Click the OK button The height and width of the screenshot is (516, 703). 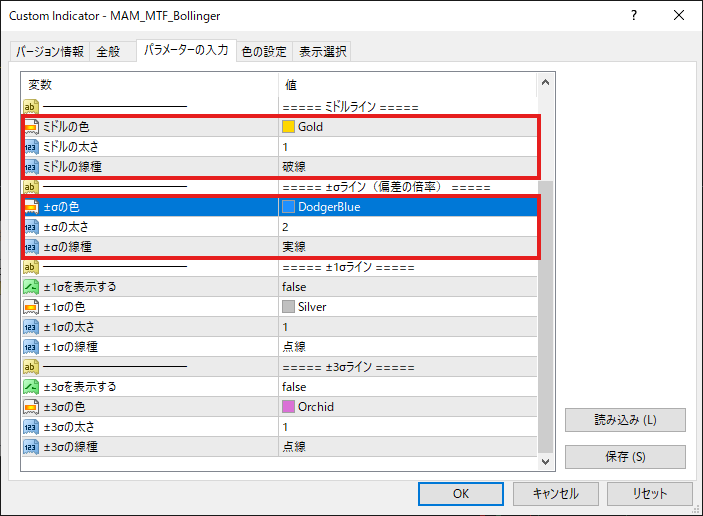(461, 494)
